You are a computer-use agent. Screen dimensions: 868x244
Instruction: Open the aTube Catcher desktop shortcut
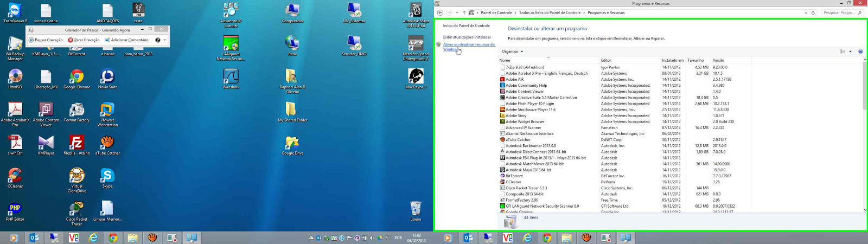click(x=107, y=145)
